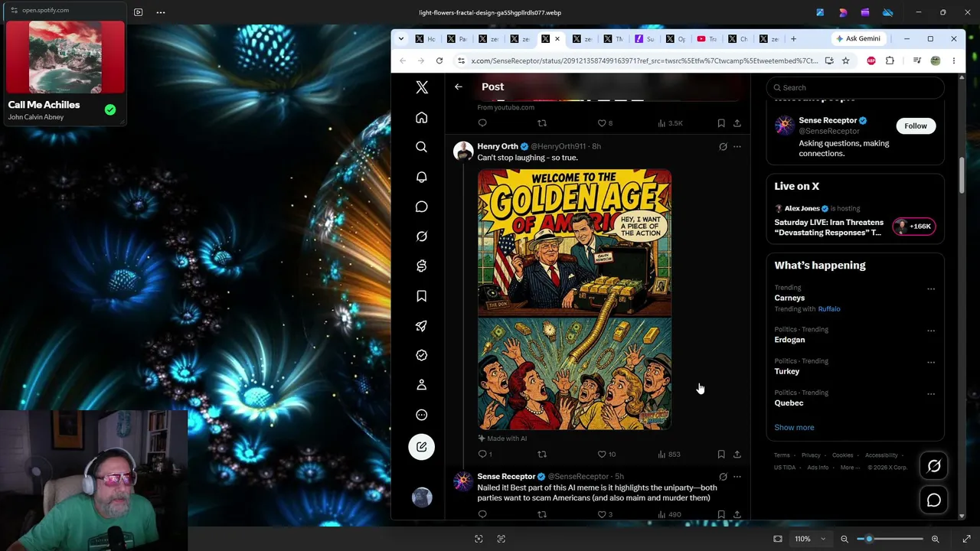Zoom in with the image viewer magnifier plus
This screenshot has width=980, height=551.
pyautogui.click(x=936, y=539)
